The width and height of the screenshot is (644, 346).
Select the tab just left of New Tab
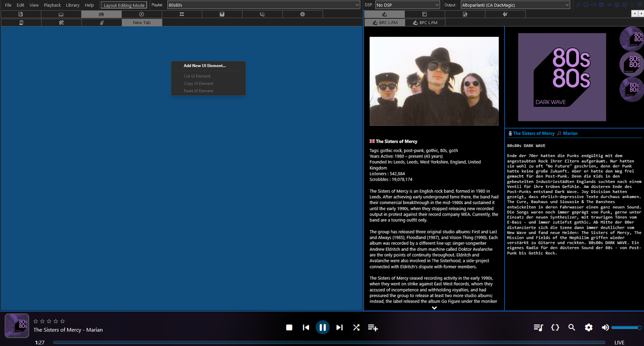pos(102,23)
